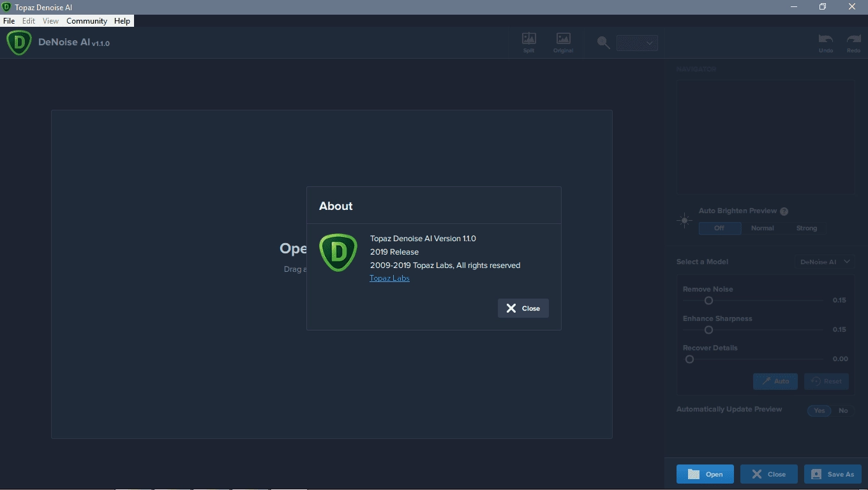Click the Enhance Sharpness value 0.15

[x=839, y=329]
